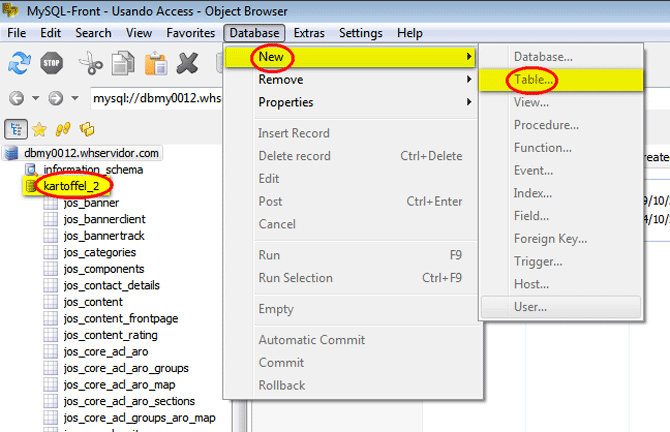Click Delete record menu entry
Image resolution: width=670 pixels, height=432 pixels.
350,156
